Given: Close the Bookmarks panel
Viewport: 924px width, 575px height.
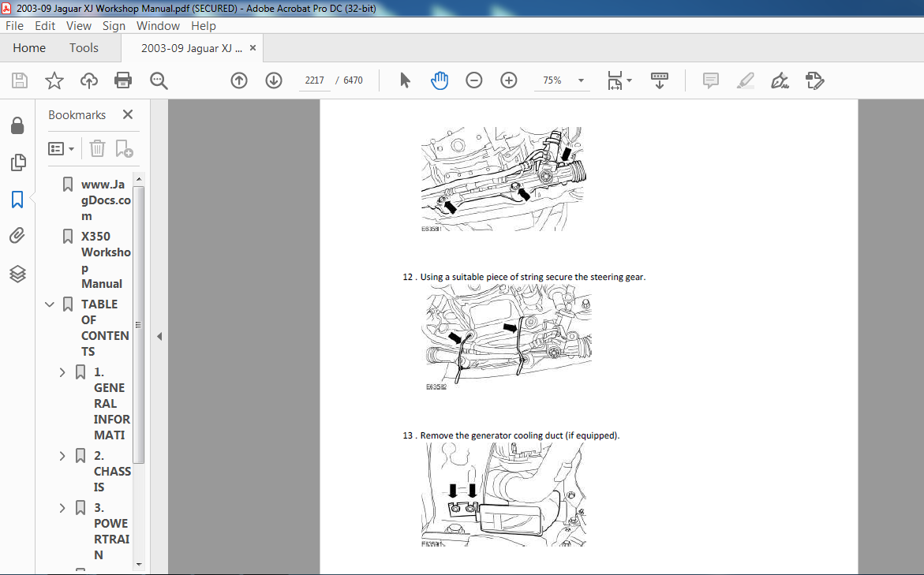Looking at the screenshot, I should (x=128, y=115).
